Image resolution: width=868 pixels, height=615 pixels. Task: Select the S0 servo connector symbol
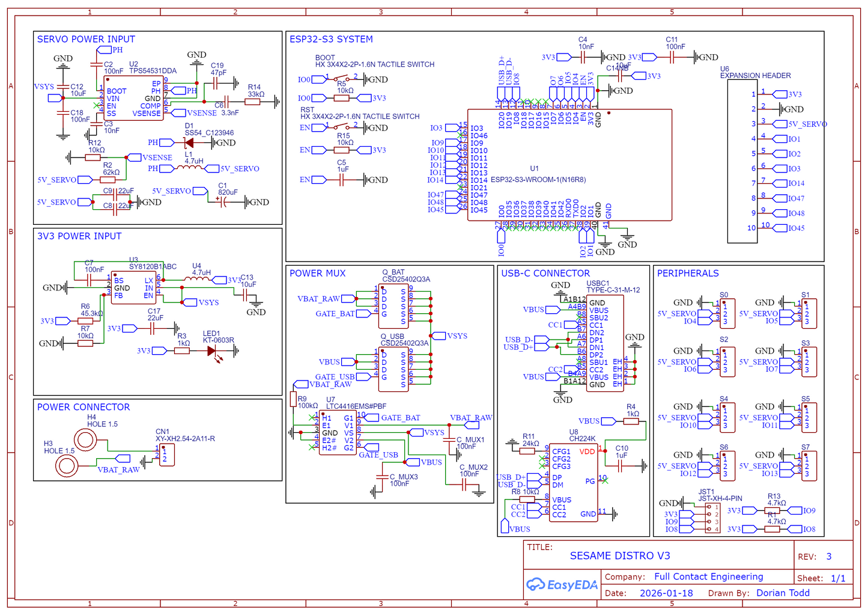(727, 313)
